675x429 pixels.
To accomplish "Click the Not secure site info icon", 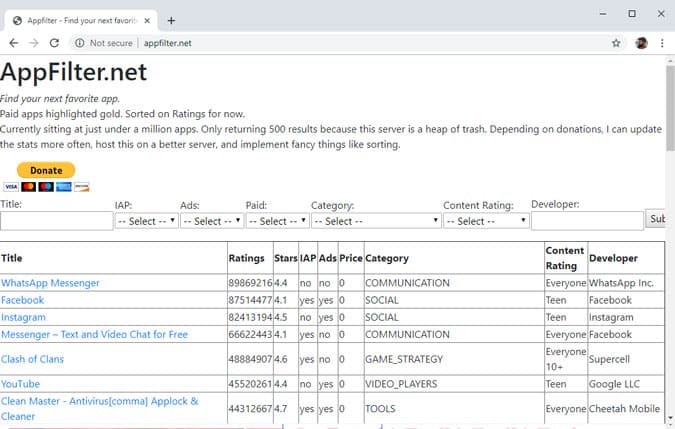I will 79,43.
